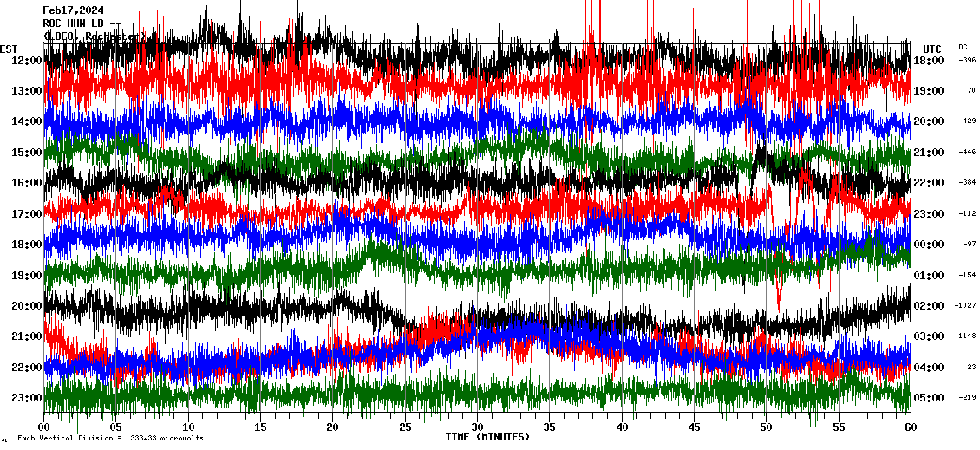Click the TIME (MINUTES) axis title
Screen dimensions: 980x450
pyautogui.click(x=487, y=437)
